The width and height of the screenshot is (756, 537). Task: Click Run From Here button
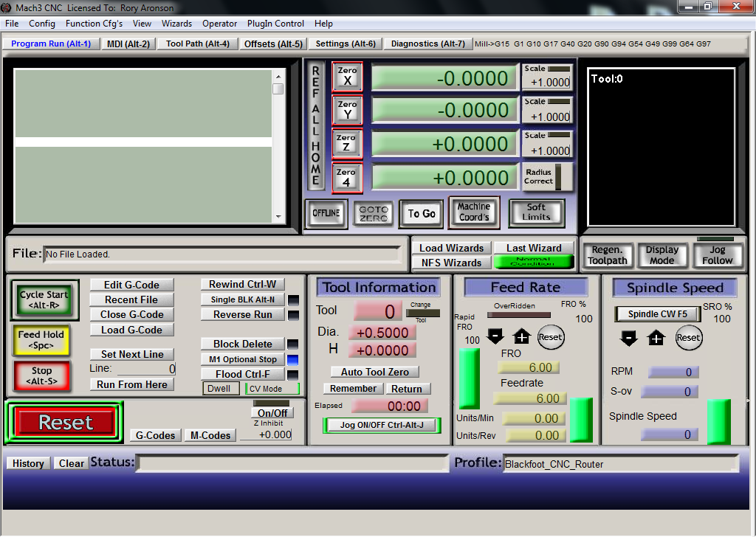pyautogui.click(x=131, y=384)
